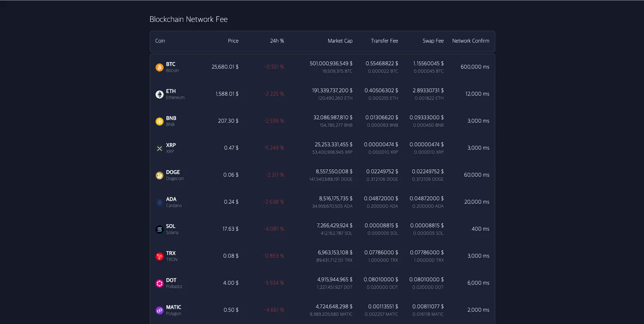This screenshot has height=324, width=644.
Task: Click the Solana coin icon
Action: pyautogui.click(x=159, y=229)
